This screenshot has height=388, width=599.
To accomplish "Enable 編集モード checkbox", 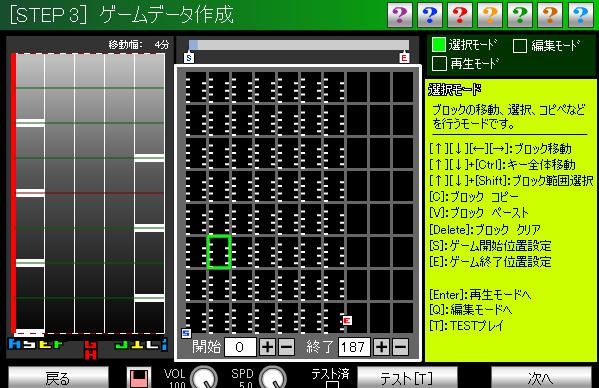I will coord(520,46).
